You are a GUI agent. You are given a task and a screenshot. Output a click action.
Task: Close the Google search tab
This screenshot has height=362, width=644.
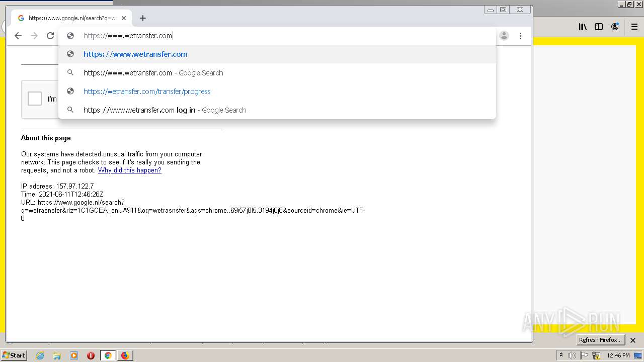click(124, 18)
